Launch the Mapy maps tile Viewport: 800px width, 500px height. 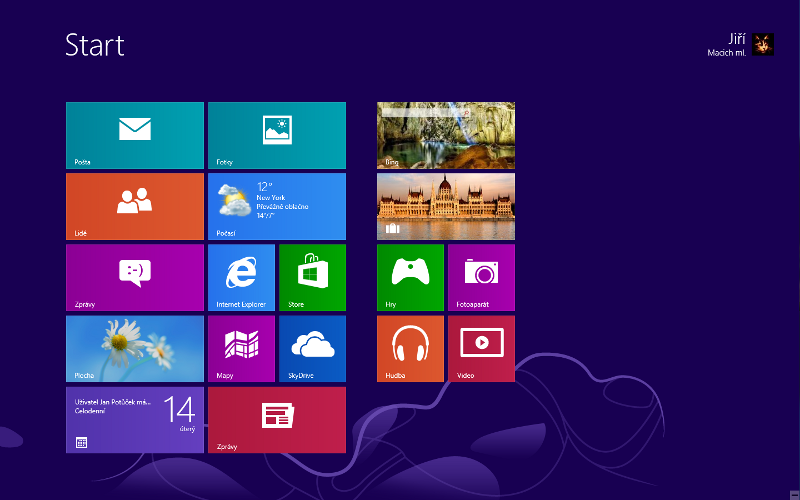tap(241, 348)
